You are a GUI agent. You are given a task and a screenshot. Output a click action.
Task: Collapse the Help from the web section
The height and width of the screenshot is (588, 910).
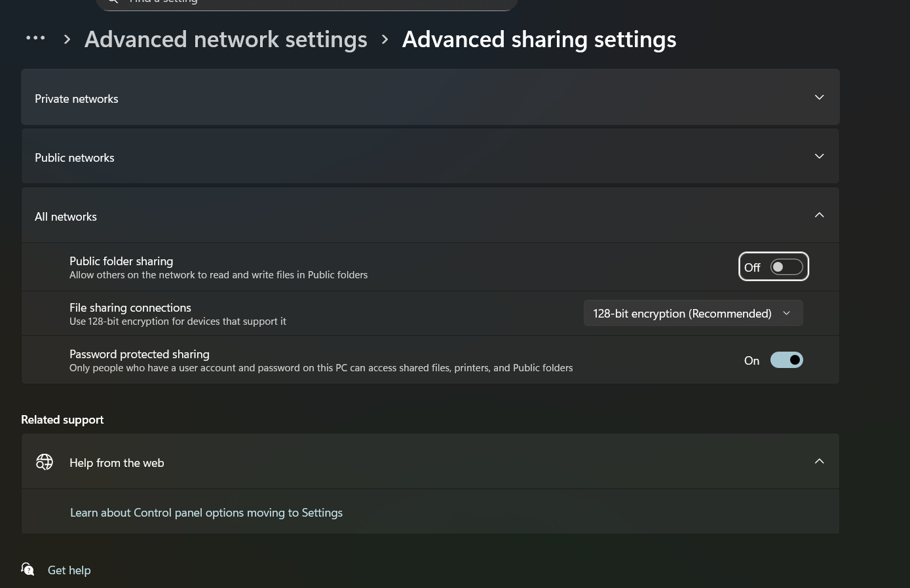point(430,461)
